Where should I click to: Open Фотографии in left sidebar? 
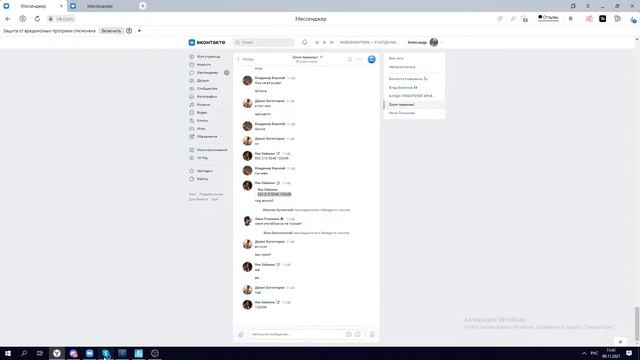[207, 97]
